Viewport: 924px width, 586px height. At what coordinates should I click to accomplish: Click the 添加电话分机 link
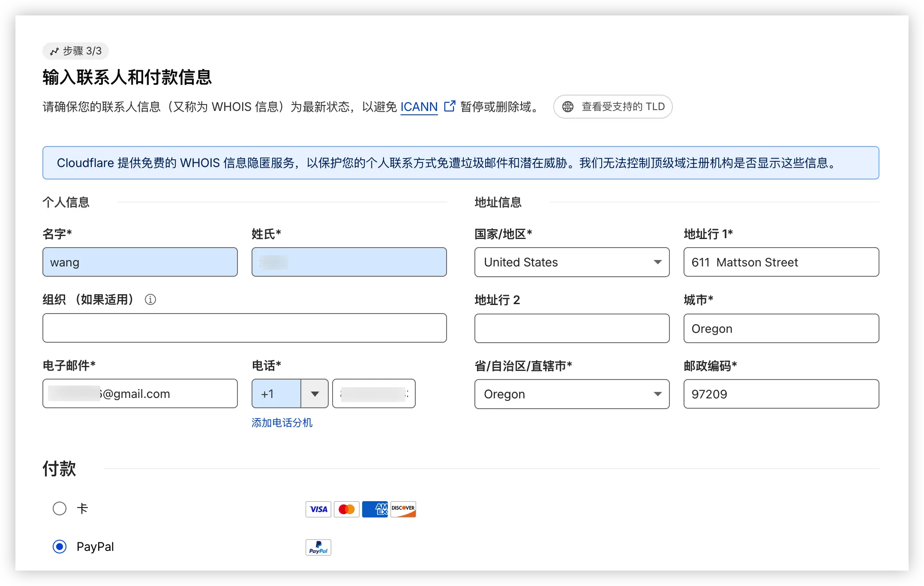click(x=282, y=423)
